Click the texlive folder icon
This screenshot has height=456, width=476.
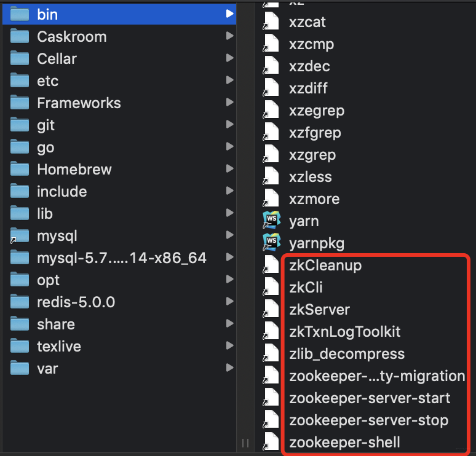pyautogui.click(x=20, y=346)
